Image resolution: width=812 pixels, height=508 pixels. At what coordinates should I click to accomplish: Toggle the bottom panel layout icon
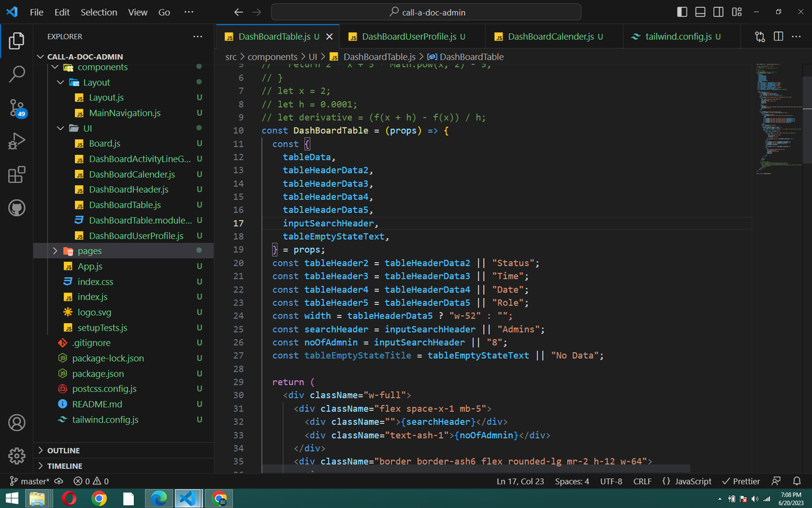pos(700,12)
